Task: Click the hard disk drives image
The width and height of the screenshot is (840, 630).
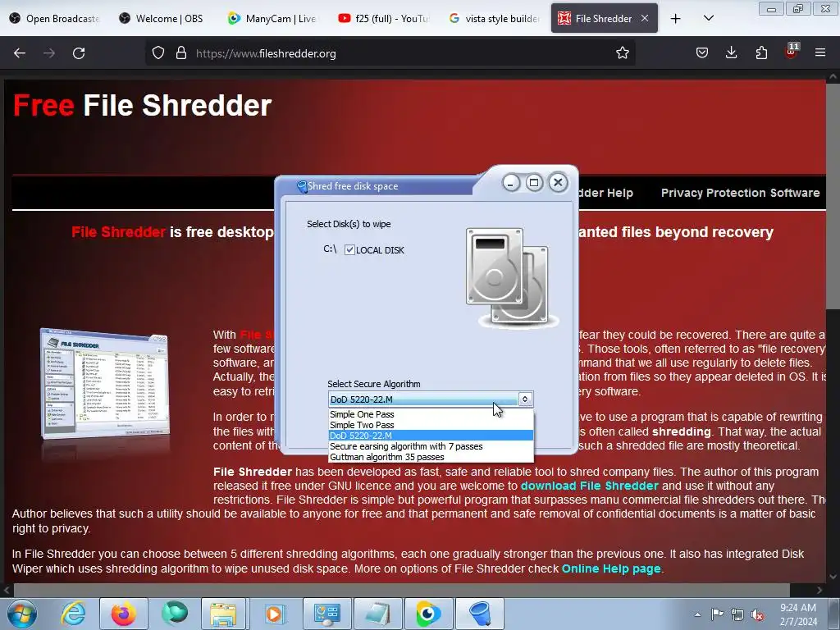Action: [x=512, y=277]
